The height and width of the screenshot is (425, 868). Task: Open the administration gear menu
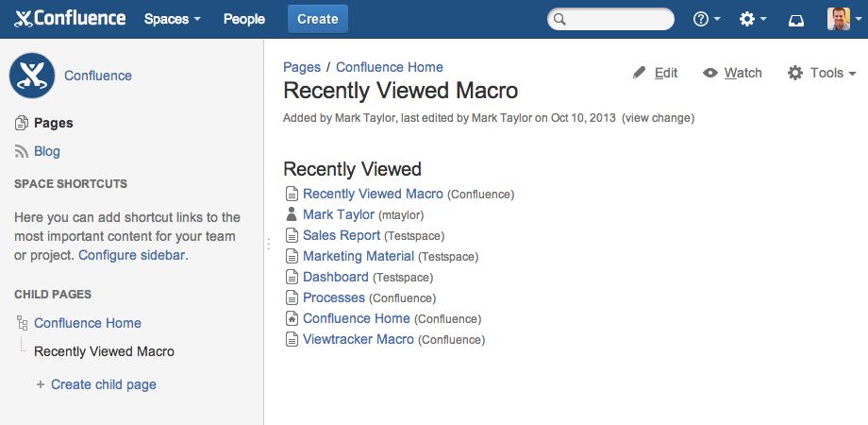pos(752,19)
